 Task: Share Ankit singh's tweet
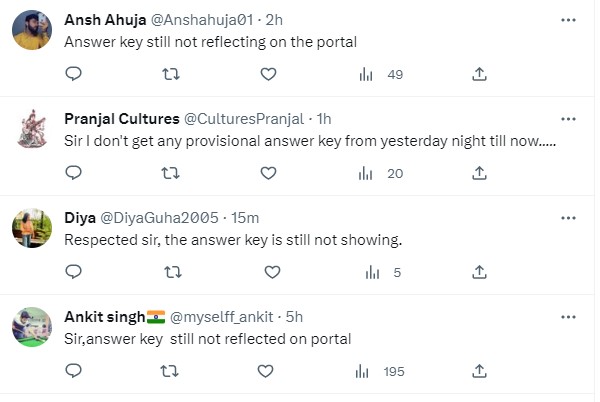pos(479,371)
